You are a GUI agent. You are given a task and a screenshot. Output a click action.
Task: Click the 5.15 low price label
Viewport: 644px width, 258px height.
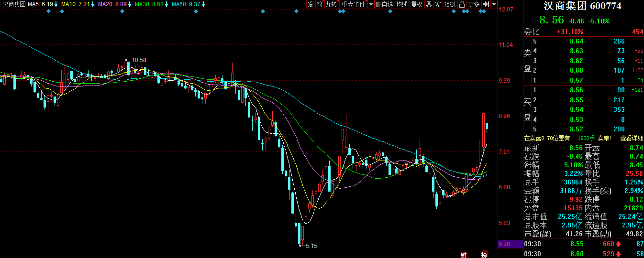click(x=311, y=246)
